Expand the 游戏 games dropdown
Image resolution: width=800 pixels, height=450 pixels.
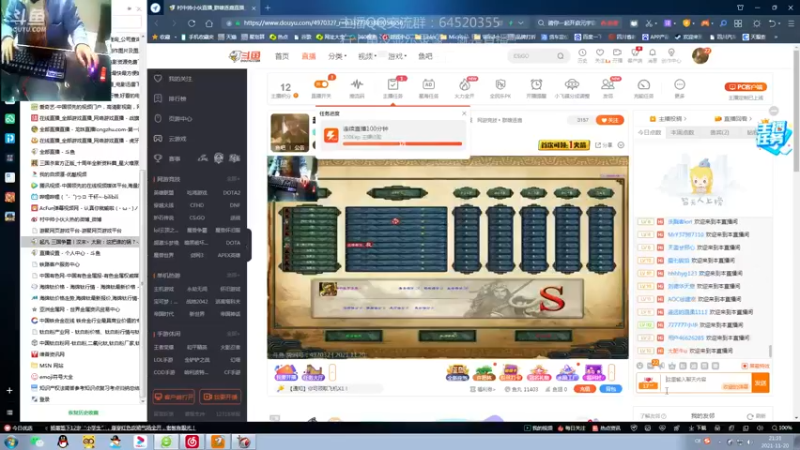pos(397,56)
